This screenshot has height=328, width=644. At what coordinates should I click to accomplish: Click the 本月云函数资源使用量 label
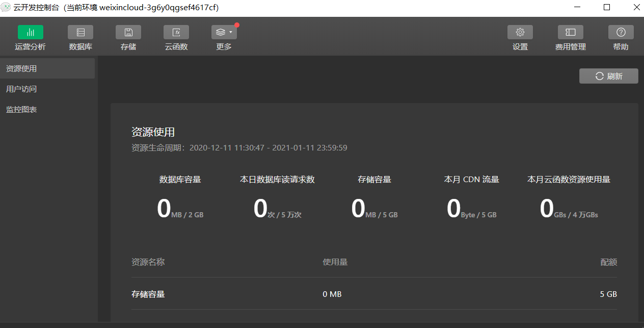coord(569,180)
